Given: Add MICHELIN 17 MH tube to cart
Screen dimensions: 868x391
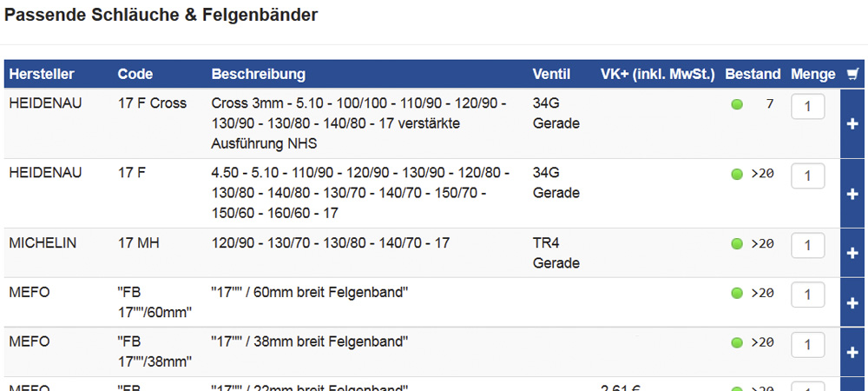Looking at the screenshot, I should (x=853, y=253).
